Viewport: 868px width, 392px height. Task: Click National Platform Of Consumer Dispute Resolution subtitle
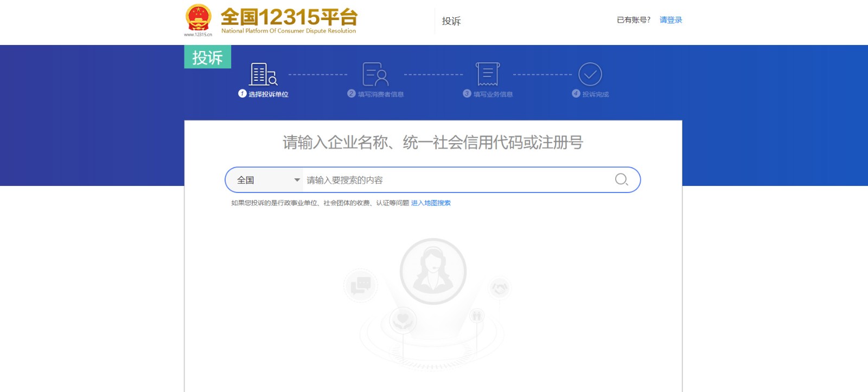click(x=289, y=31)
